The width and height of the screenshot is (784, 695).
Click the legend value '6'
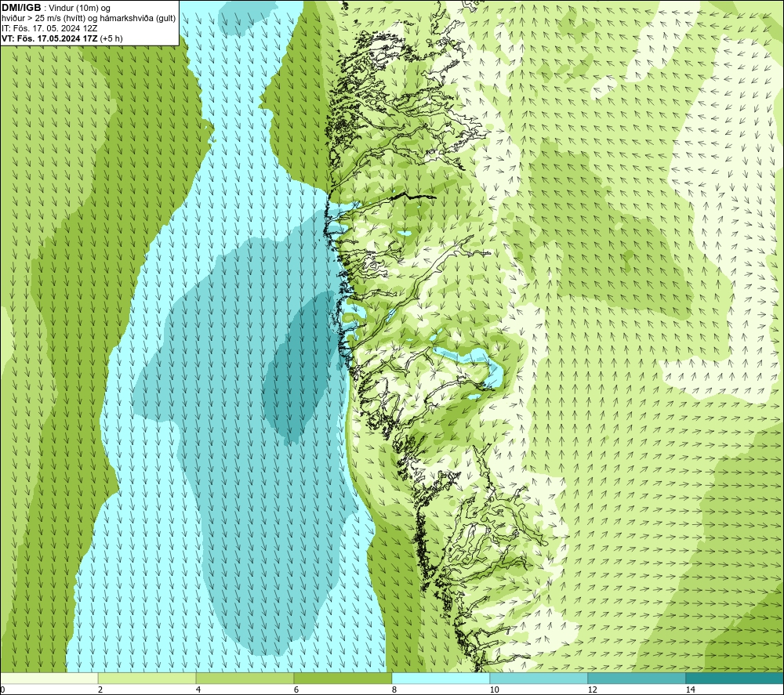tap(296, 690)
